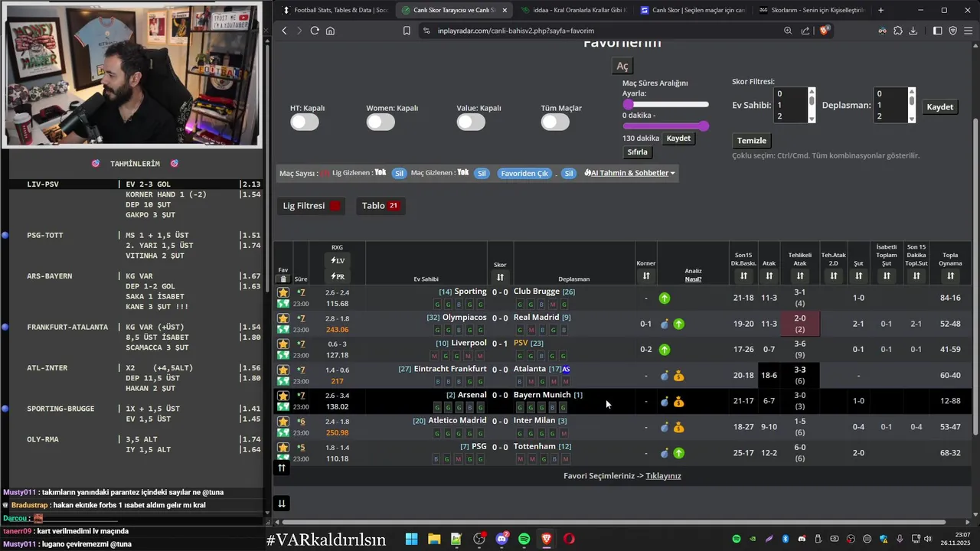Click the Temizle button

point(752,141)
